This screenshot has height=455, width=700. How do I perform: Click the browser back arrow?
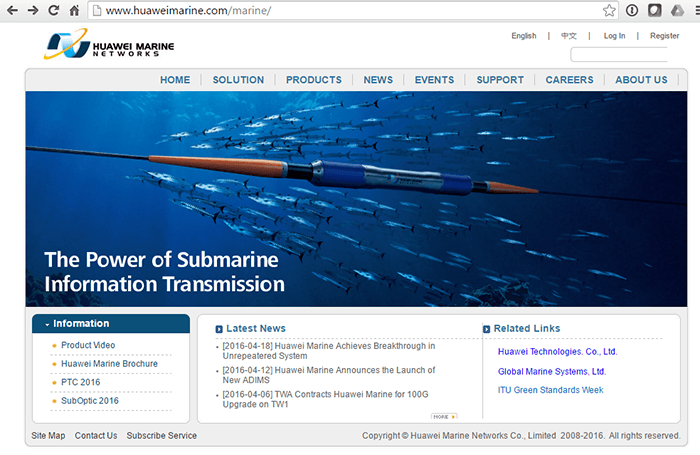[x=12, y=10]
